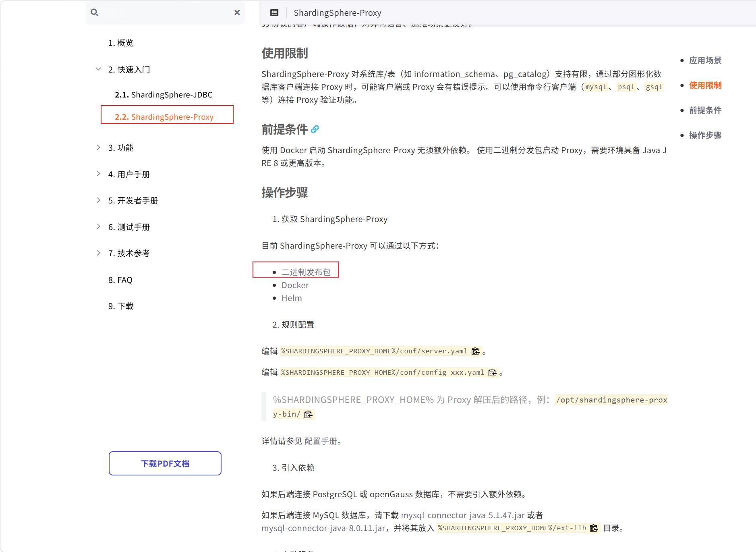Viewport: 756px width, 552px height.
Task: Expand the 4. 用户手册 section
Action: (x=98, y=174)
